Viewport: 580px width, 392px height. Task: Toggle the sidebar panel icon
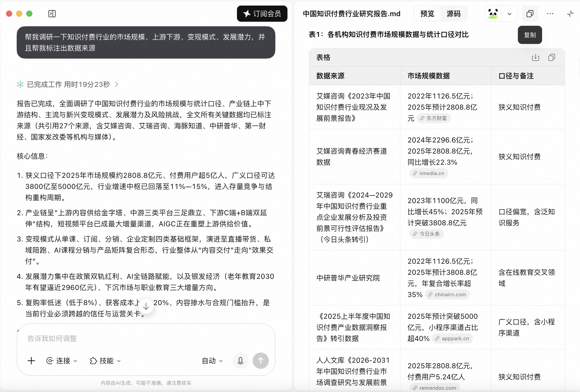[x=52, y=14]
